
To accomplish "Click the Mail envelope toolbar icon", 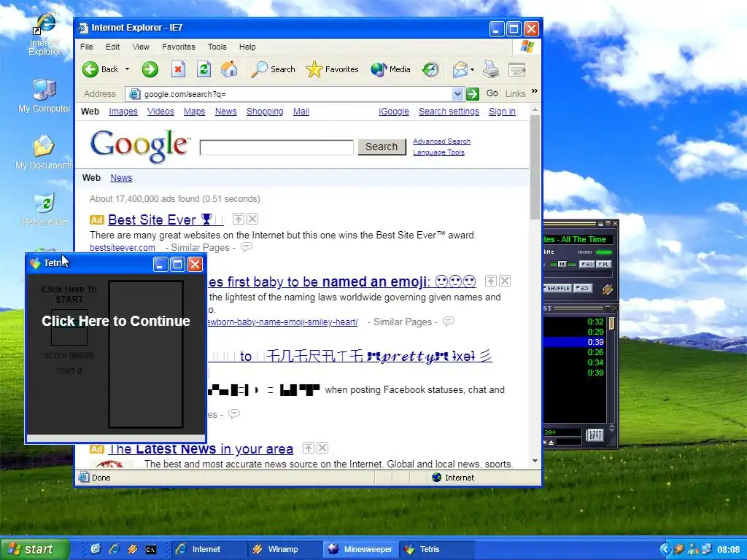I will coord(460,69).
